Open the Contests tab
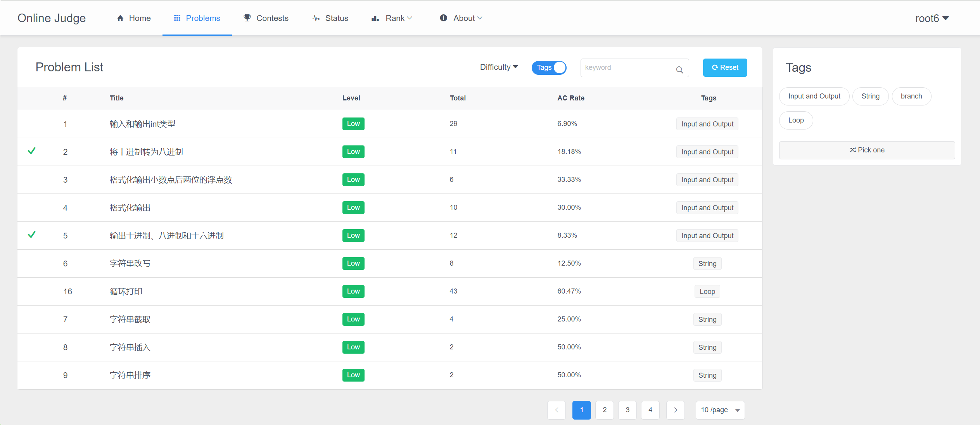The image size is (980, 425). coord(272,18)
